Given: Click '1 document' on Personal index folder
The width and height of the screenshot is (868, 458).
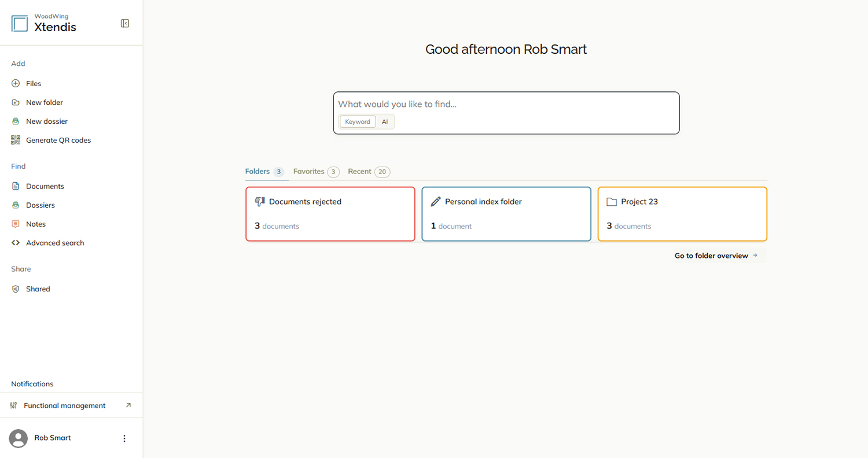Looking at the screenshot, I should click(x=451, y=226).
